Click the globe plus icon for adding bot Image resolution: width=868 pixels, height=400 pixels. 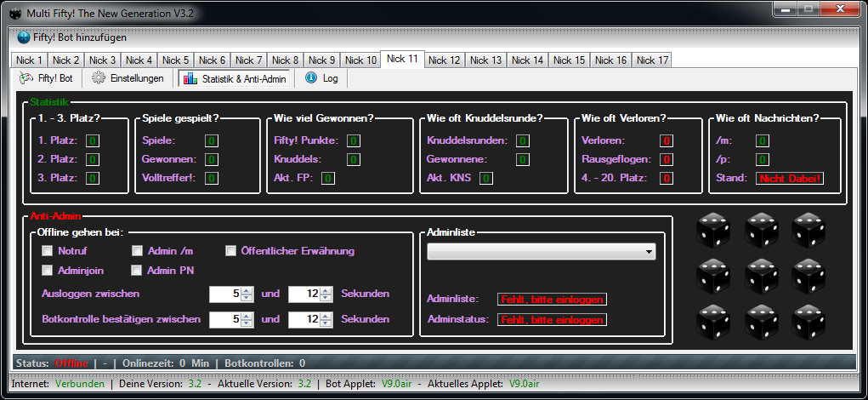(x=23, y=37)
